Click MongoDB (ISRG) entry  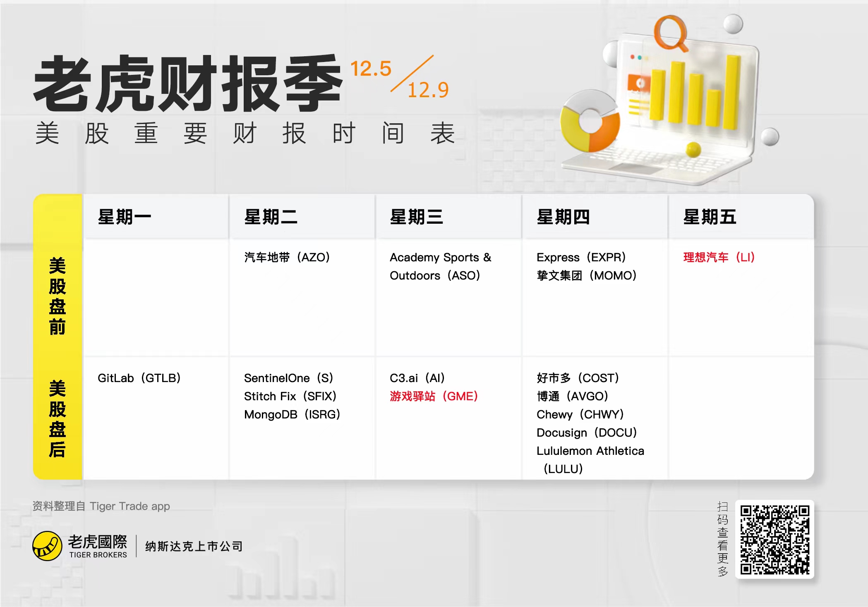pos(292,414)
